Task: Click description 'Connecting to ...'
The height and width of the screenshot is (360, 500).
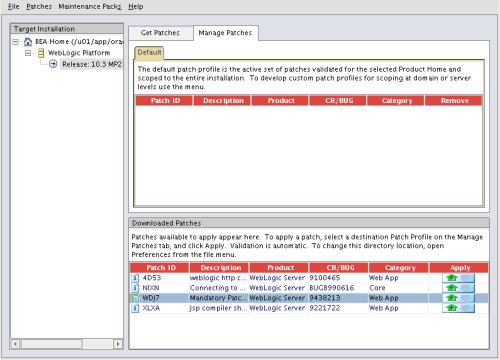Action: [x=217, y=288]
